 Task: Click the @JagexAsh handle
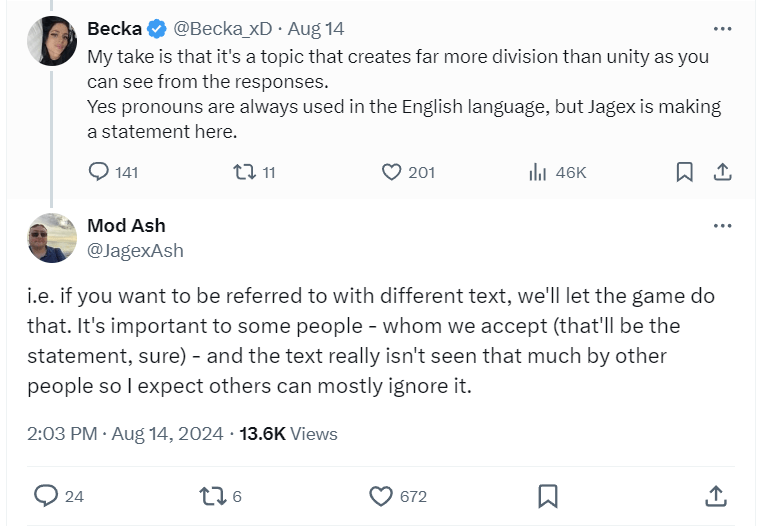[x=135, y=250]
